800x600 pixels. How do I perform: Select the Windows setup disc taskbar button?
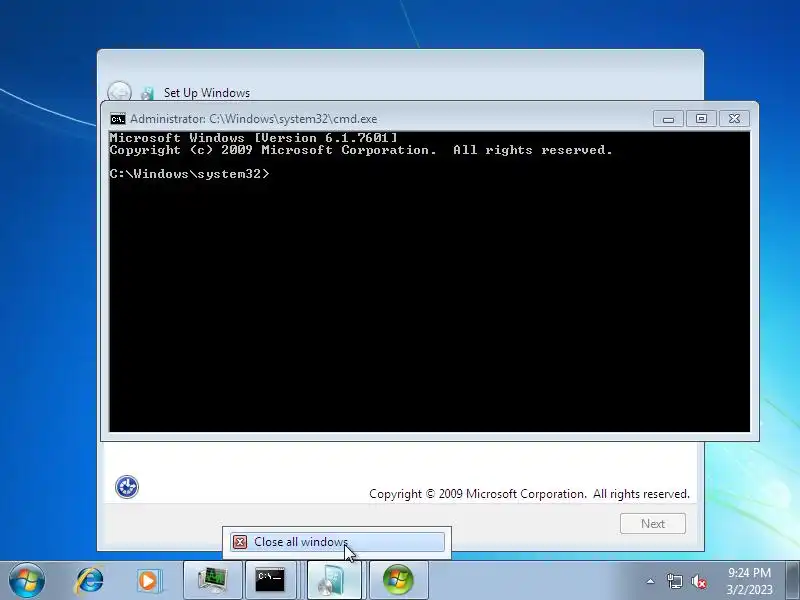[x=334, y=580]
